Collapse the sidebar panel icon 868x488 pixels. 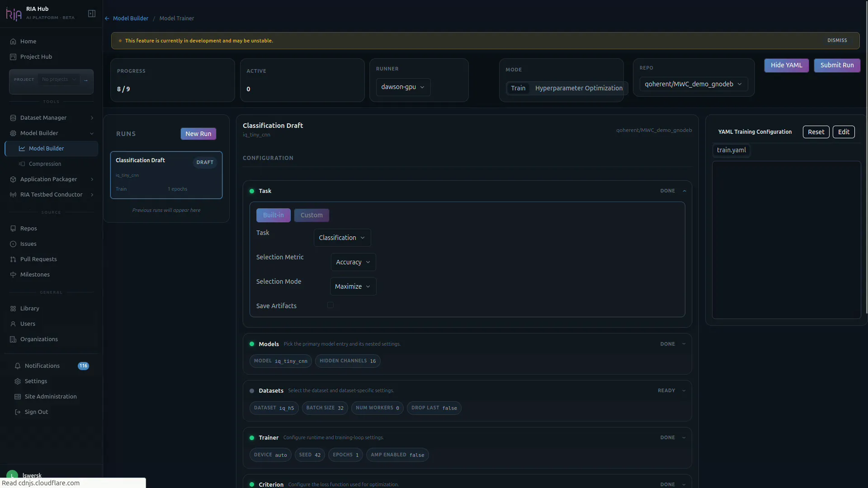tap(92, 14)
